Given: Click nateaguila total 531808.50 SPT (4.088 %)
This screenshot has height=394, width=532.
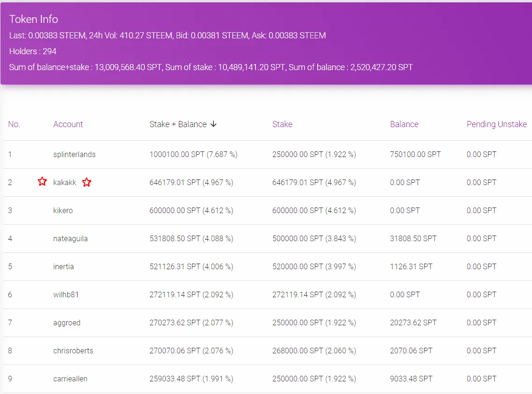Looking at the screenshot, I should coord(192,238).
